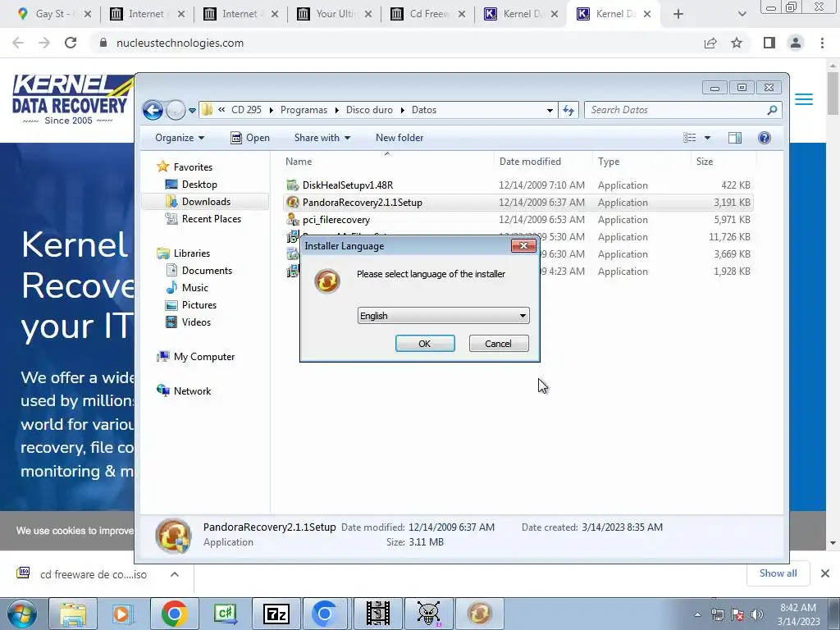Sort by Size column header
Viewport: 840px width, 630px height.
(x=705, y=162)
